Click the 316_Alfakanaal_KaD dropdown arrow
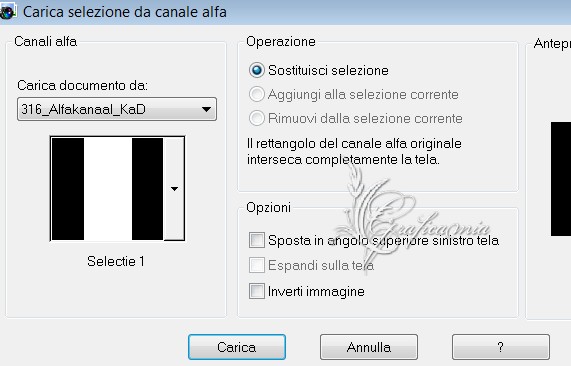This screenshot has width=571, height=366. 206,109
